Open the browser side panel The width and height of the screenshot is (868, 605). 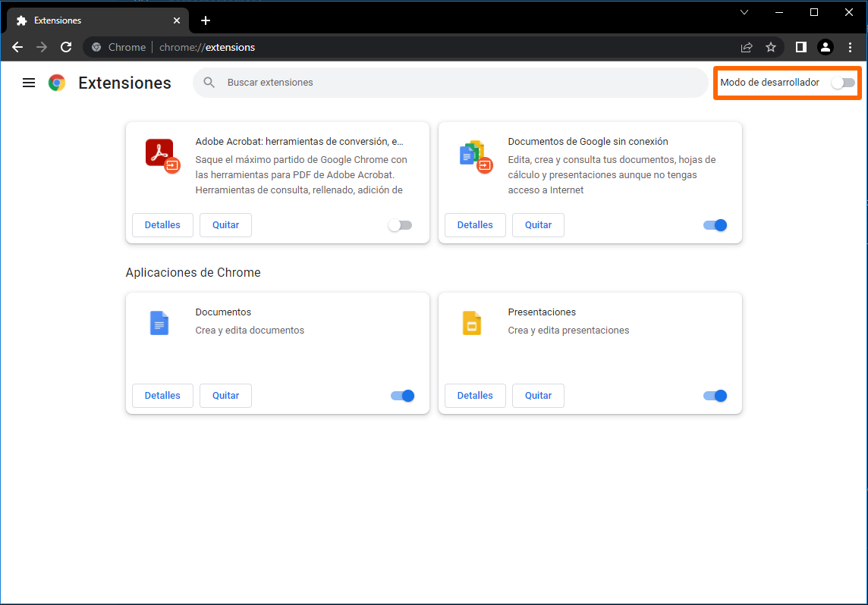(x=801, y=48)
